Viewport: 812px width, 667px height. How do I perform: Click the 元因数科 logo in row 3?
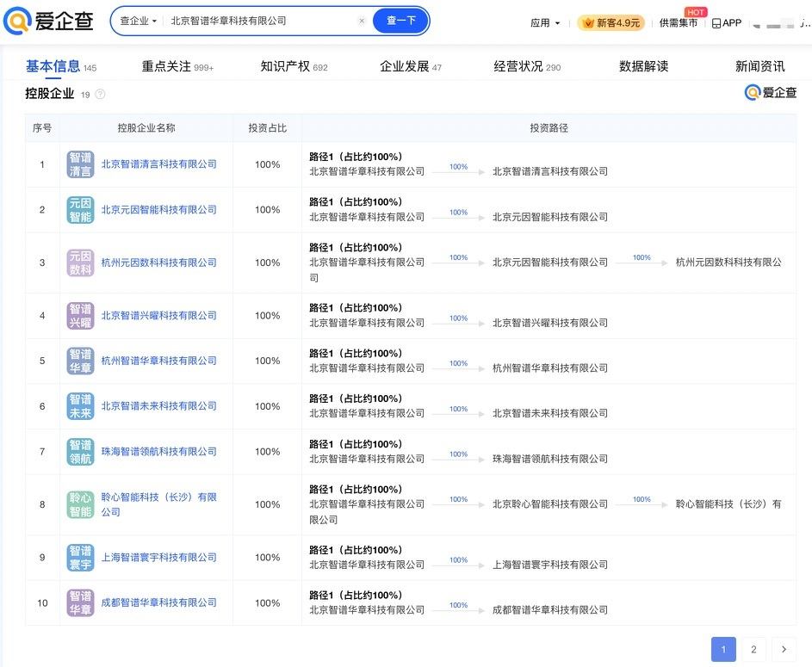click(x=80, y=262)
